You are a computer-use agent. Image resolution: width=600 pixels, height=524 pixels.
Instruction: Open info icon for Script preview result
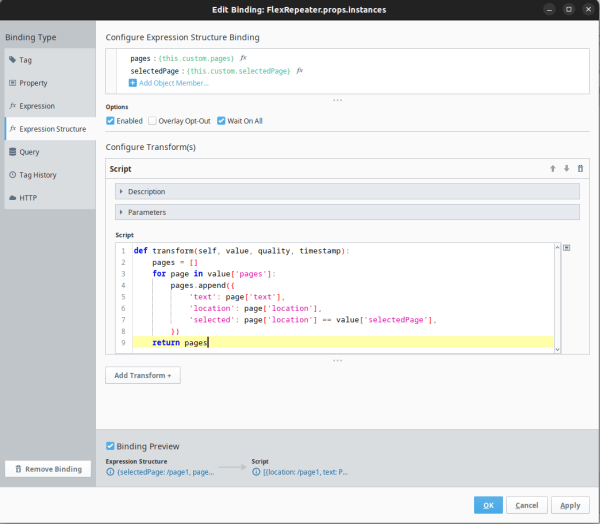click(x=256, y=472)
